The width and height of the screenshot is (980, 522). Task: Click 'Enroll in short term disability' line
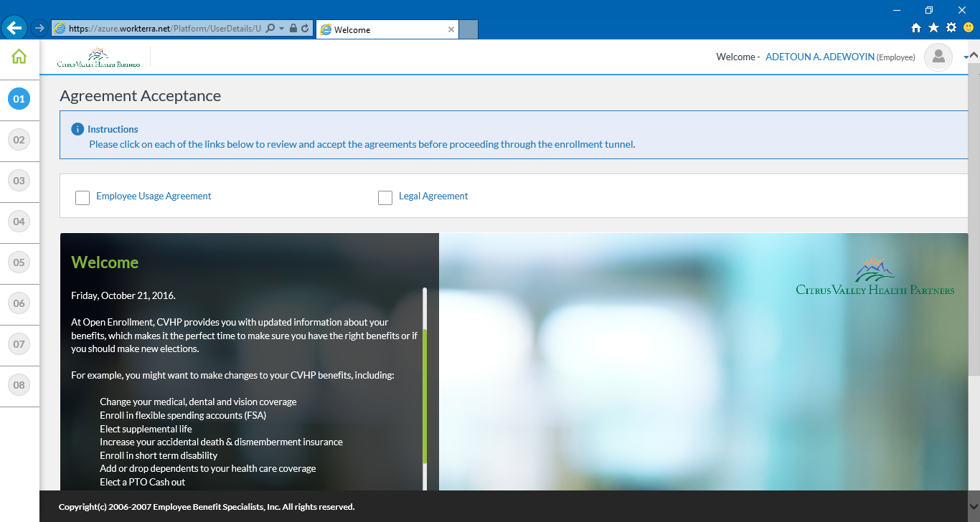159,455
